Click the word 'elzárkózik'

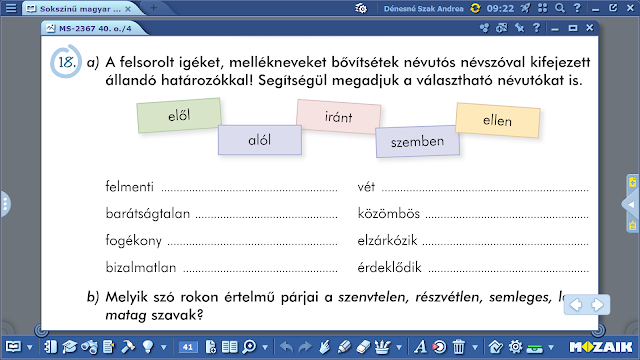(x=387, y=240)
